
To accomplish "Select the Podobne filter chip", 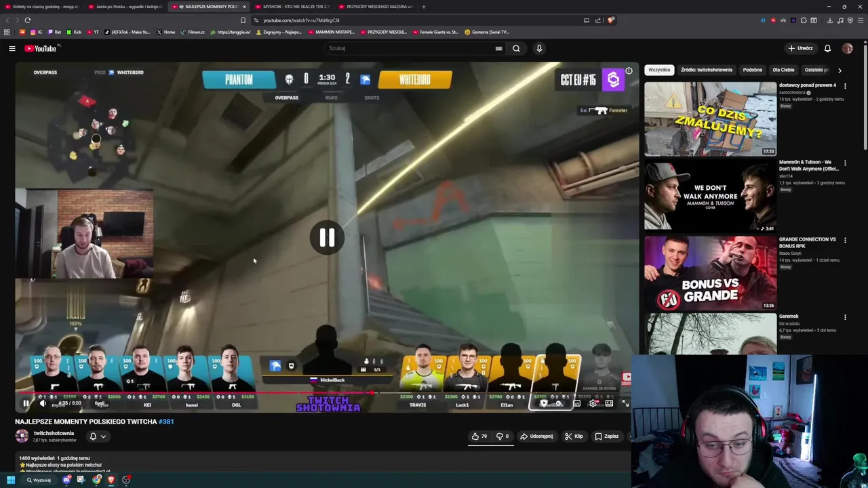I will pyautogui.click(x=752, y=70).
